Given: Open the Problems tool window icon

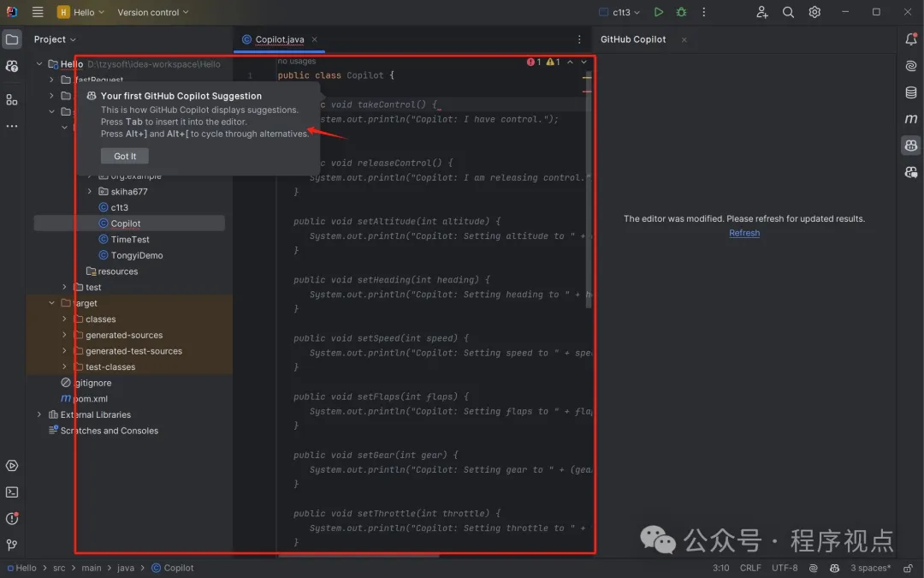Looking at the screenshot, I should tap(12, 518).
